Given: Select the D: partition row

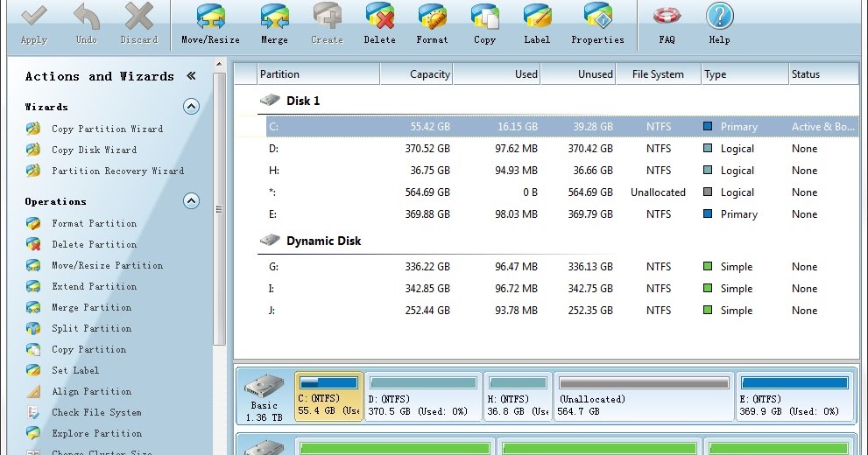Looking at the screenshot, I should click(x=561, y=149).
